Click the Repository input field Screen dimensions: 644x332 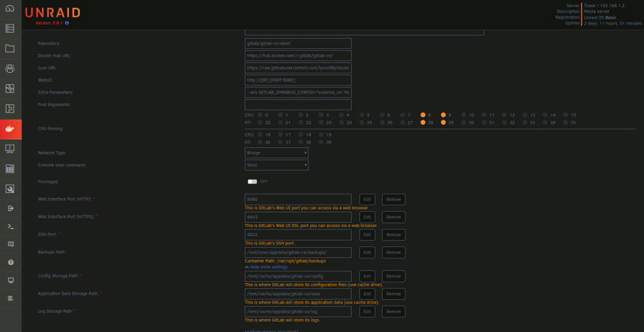(x=298, y=44)
